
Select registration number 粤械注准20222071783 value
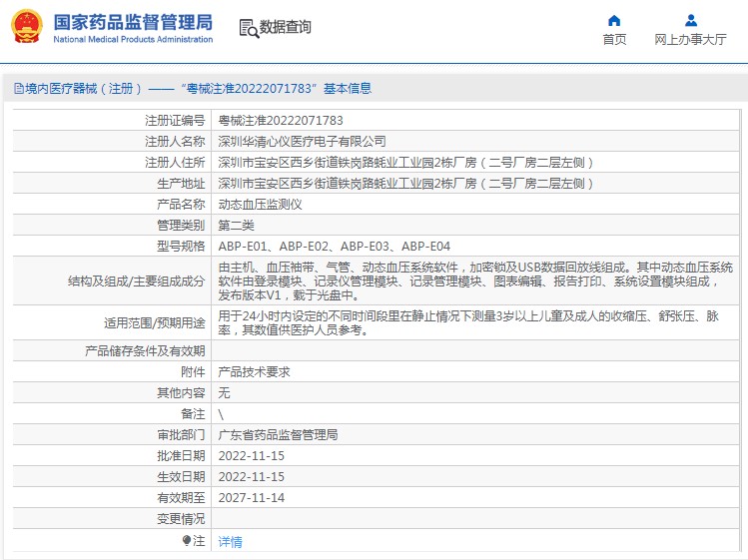pyautogui.click(x=281, y=121)
